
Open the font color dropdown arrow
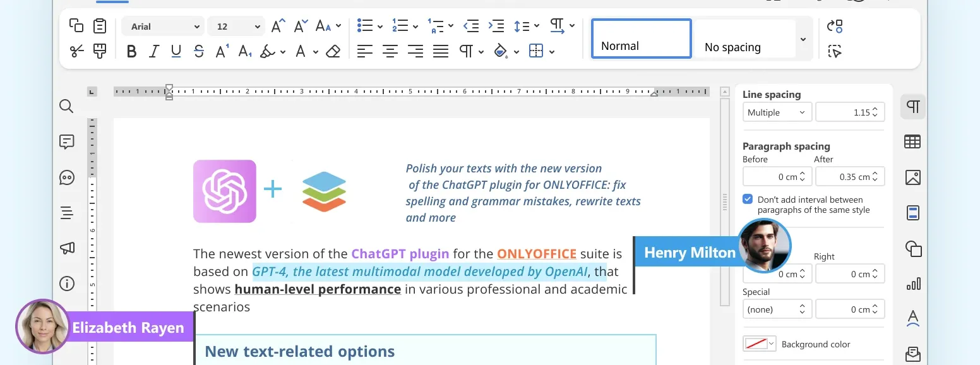point(316,52)
